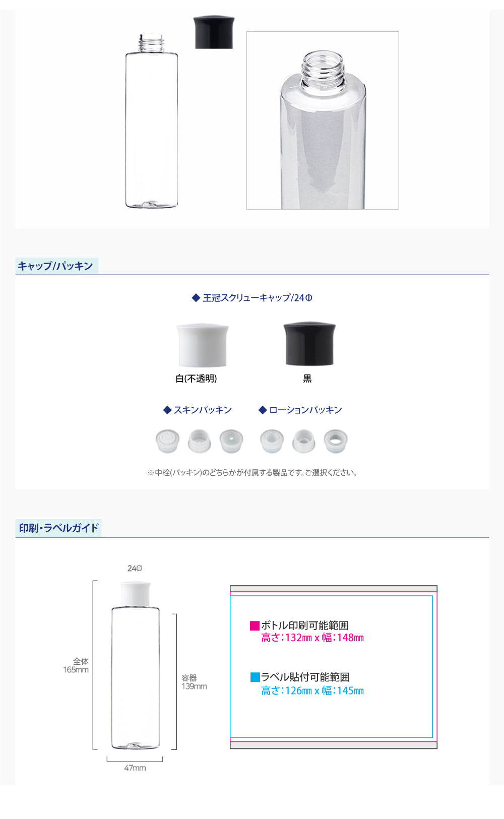Click the 印刷・ラベルガイド section heading

(58, 528)
